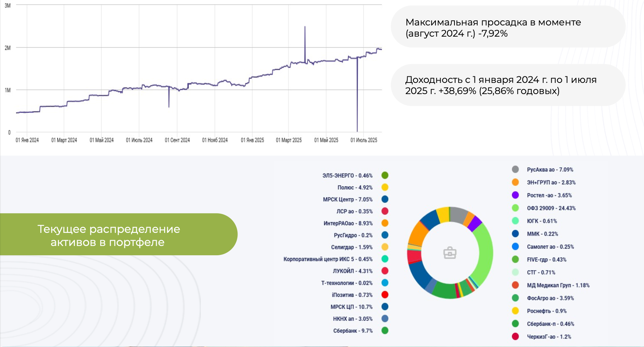The image size is (644, 347).
Task: Click the 01 Июль 2025 axis label
Action: [x=364, y=140]
